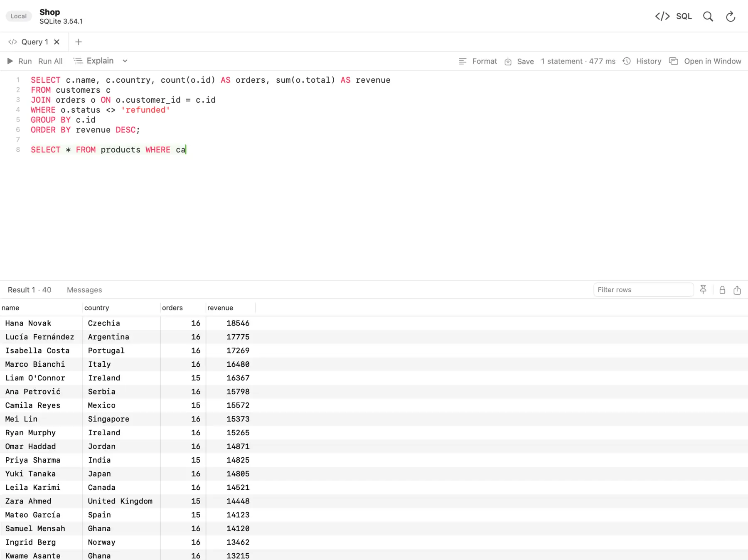748x560 pixels.
Task: Open the History text button
Action: pos(649,61)
